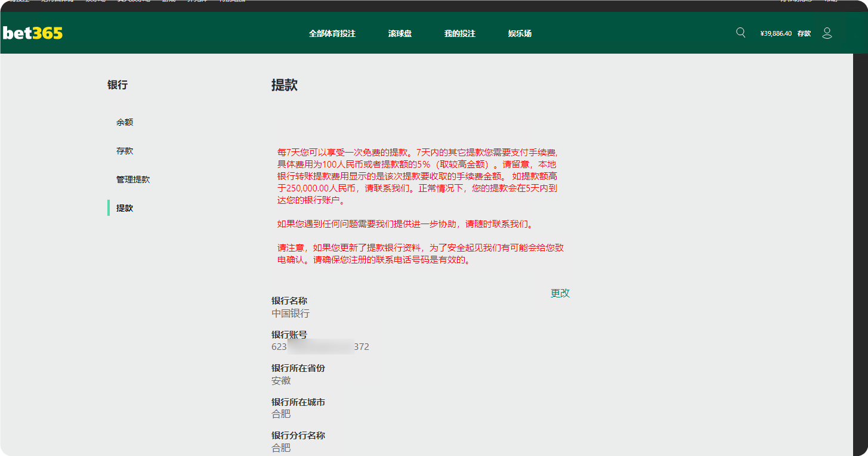Click the ¥39,886.40 balance display
The height and width of the screenshot is (456, 868).
click(777, 33)
